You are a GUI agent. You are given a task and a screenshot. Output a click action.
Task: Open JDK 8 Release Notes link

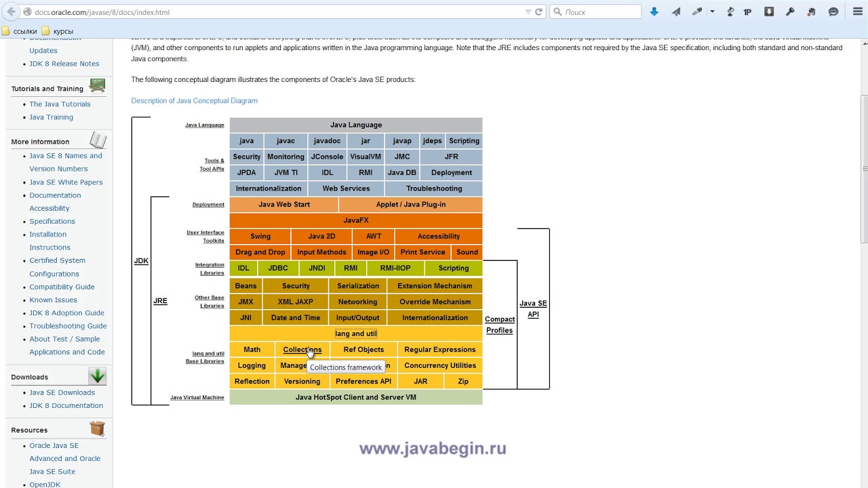(64, 64)
